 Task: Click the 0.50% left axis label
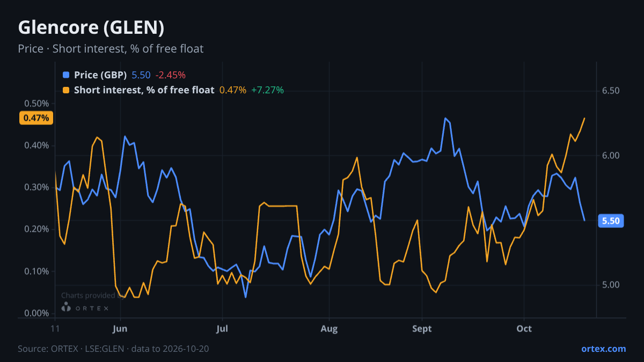36,104
